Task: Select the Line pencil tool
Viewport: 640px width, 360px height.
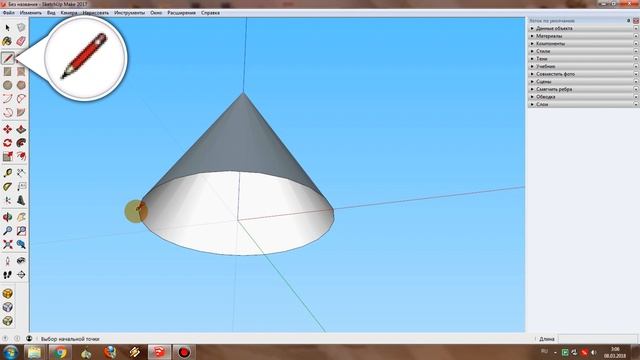Action: coord(7,58)
